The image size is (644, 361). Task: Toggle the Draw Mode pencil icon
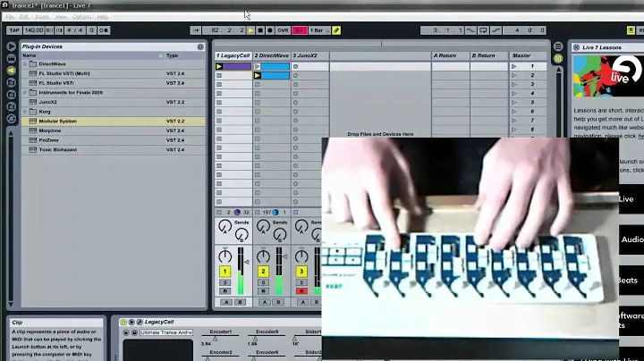[x=336, y=30]
